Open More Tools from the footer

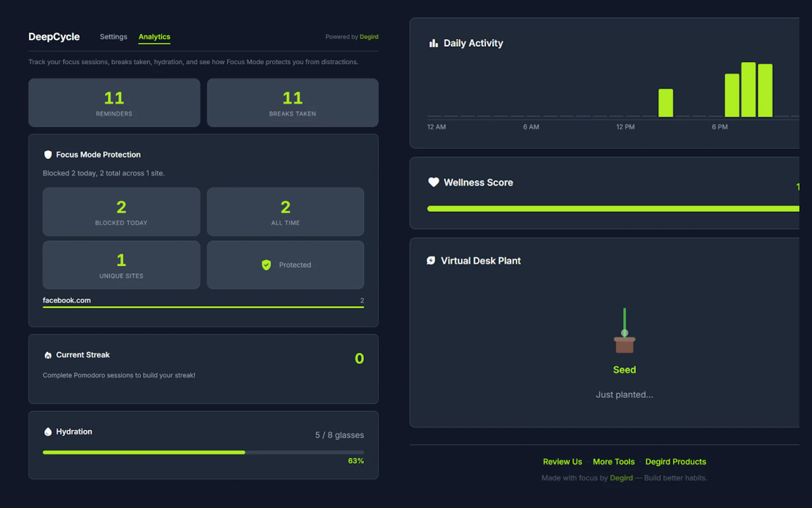click(614, 461)
